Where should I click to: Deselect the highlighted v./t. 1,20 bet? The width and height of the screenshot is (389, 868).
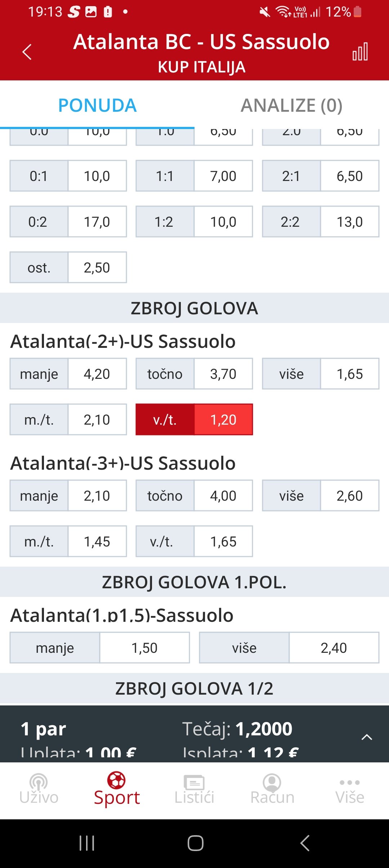click(194, 420)
